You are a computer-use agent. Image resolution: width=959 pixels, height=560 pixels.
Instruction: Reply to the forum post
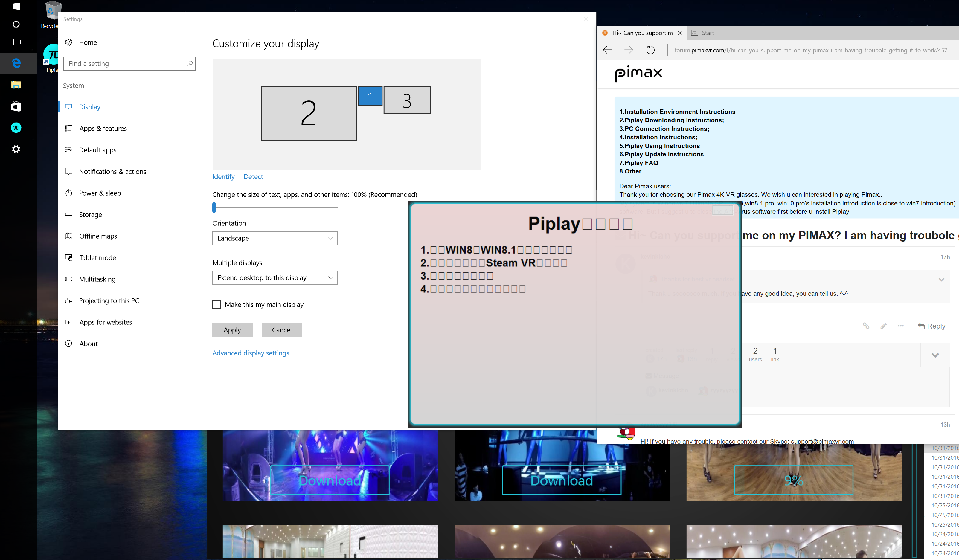(931, 326)
